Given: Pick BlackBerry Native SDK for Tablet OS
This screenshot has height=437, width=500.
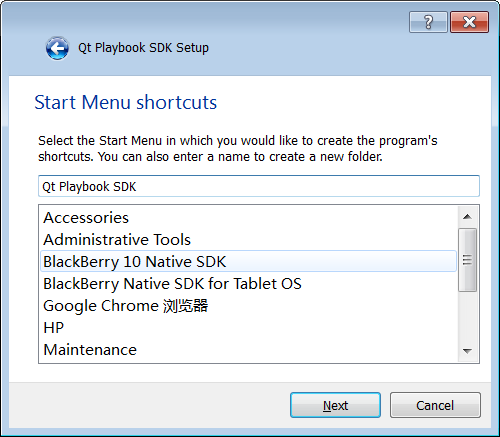Looking at the screenshot, I should pos(248,284).
